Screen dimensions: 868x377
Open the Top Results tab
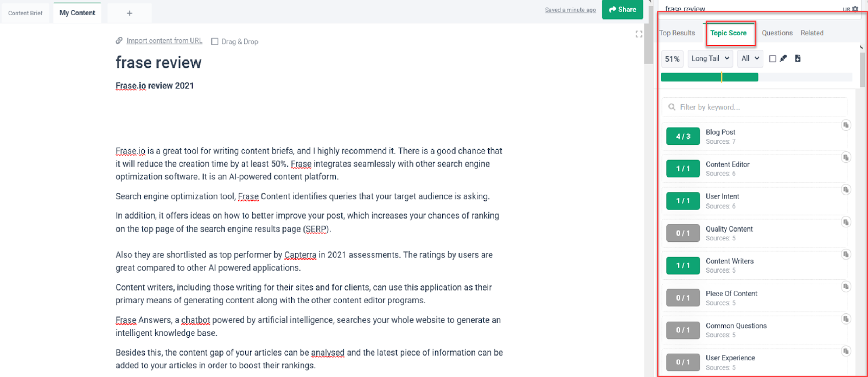pos(677,33)
